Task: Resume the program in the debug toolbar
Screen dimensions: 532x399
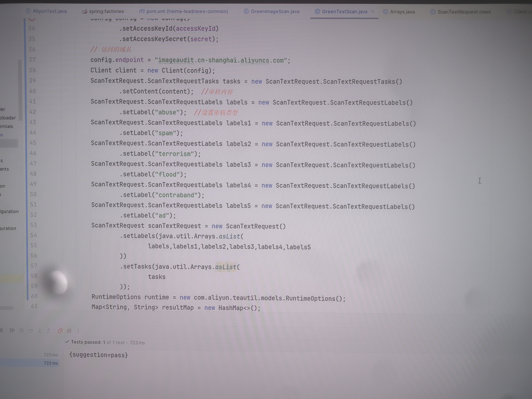Action: tap(12, 330)
